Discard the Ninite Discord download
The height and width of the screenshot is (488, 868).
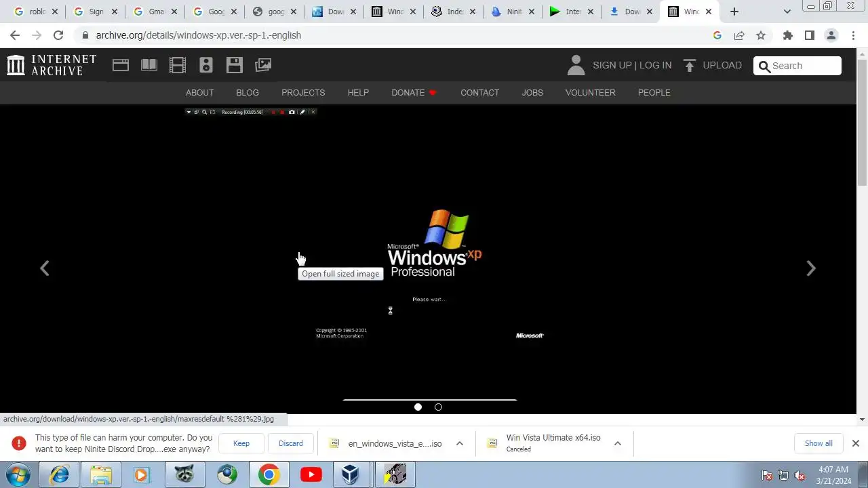pyautogui.click(x=291, y=443)
